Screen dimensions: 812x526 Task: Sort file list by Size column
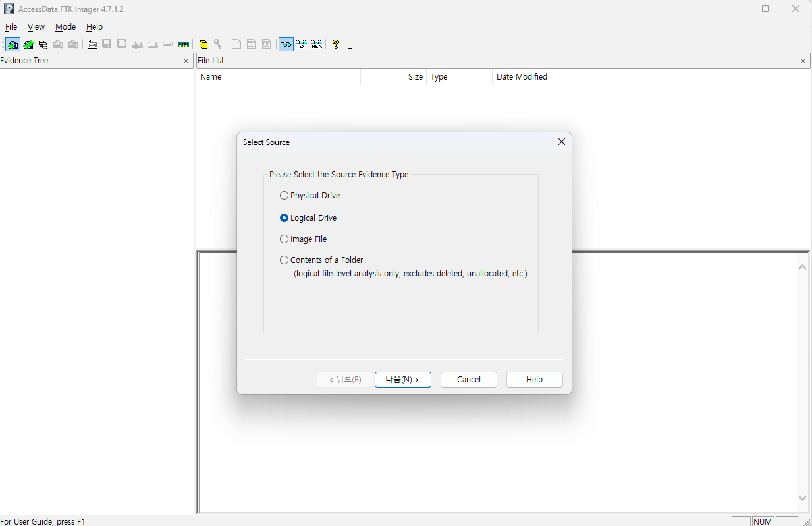click(x=394, y=77)
